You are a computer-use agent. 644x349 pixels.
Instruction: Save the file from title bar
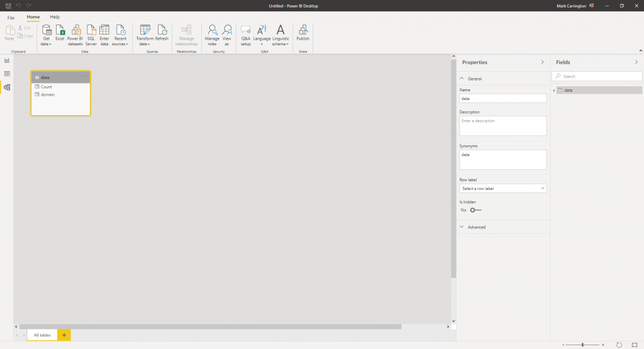coord(8,6)
